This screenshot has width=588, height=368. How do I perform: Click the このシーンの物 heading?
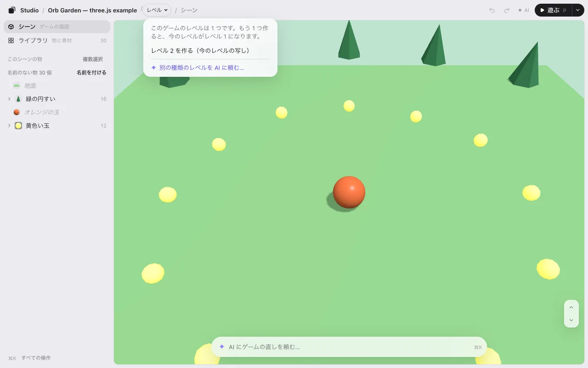pos(25,59)
